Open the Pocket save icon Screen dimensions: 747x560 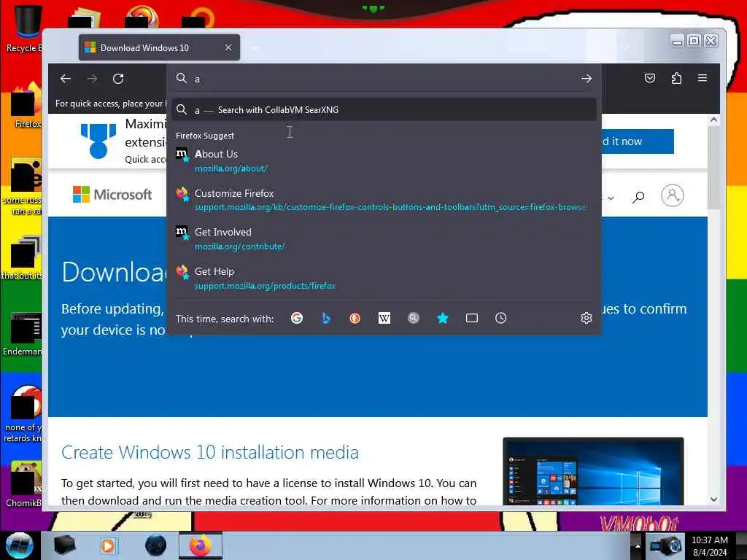coord(650,78)
